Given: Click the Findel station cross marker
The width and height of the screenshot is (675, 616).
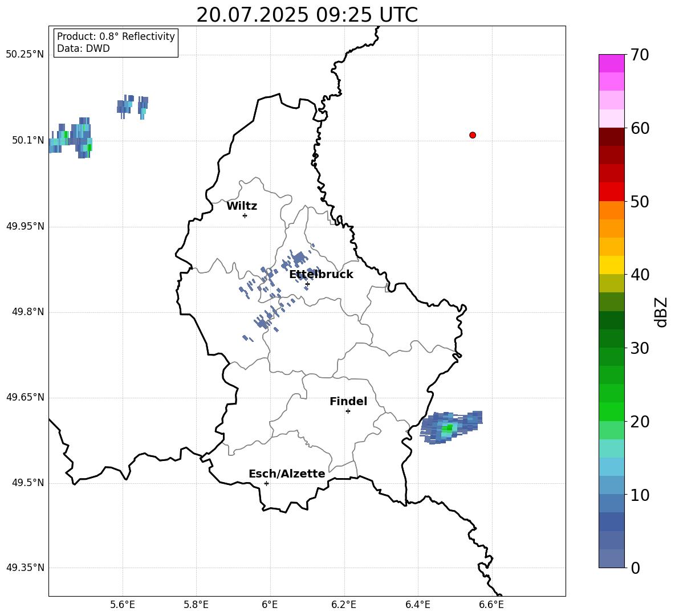Looking at the screenshot, I should pyautogui.click(x=348, y=411).
